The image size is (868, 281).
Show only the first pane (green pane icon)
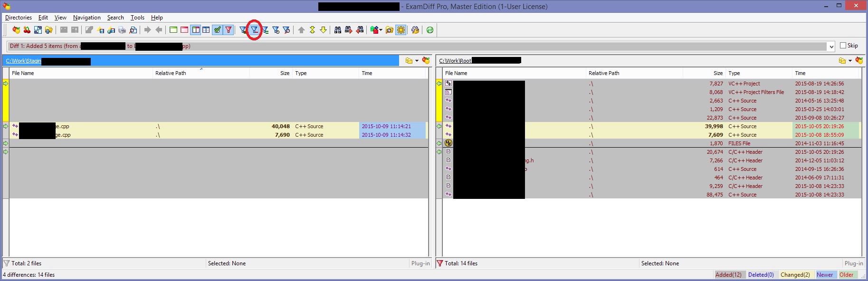pos(173,30)
